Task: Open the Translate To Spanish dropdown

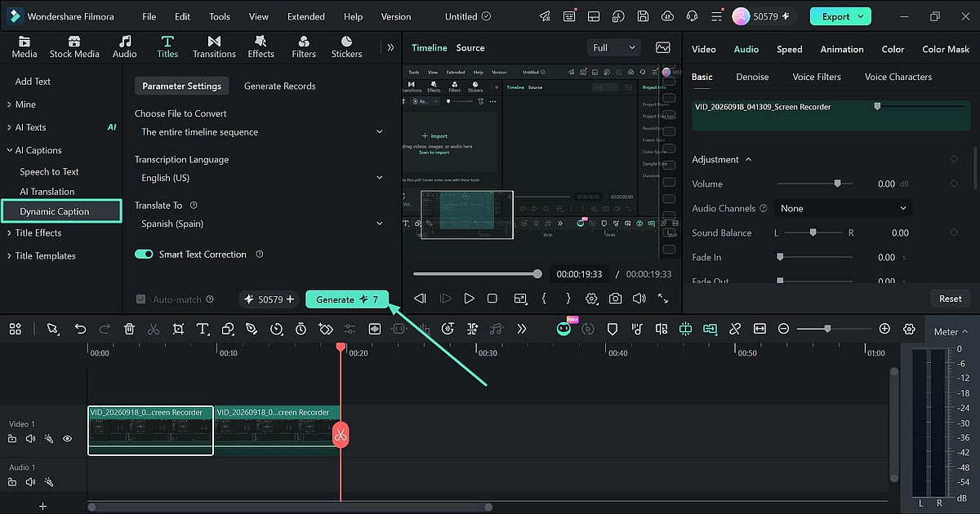Action: [x=261, y=224]
